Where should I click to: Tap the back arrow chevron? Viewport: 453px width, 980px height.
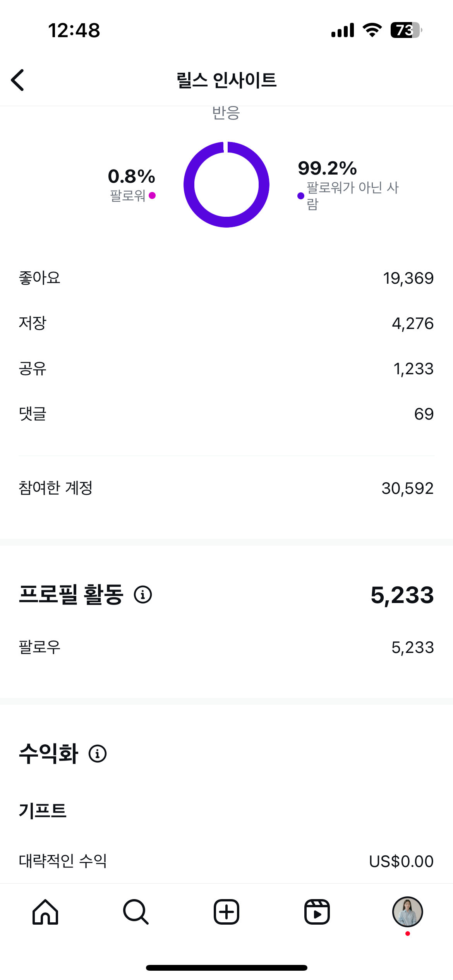pos(18,80)
